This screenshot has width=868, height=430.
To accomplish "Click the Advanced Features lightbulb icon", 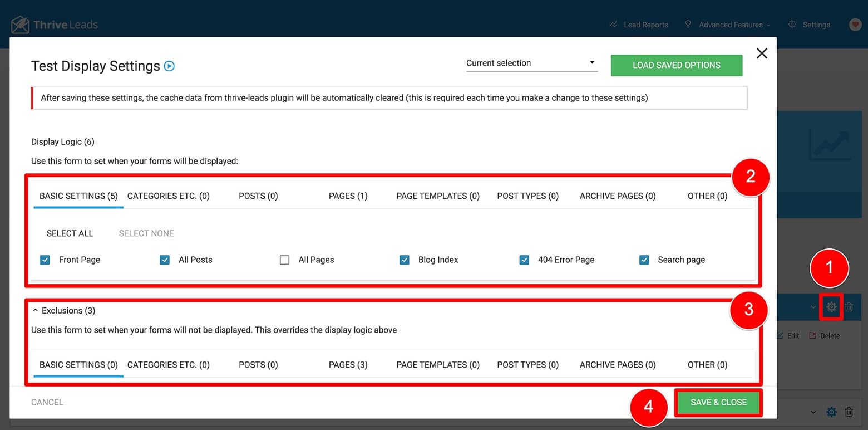I will pyautogui.click(x=688, y=25).
